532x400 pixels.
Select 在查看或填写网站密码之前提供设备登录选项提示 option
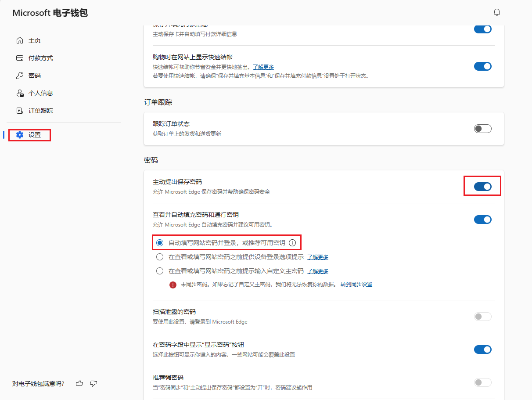pos(160,256)
